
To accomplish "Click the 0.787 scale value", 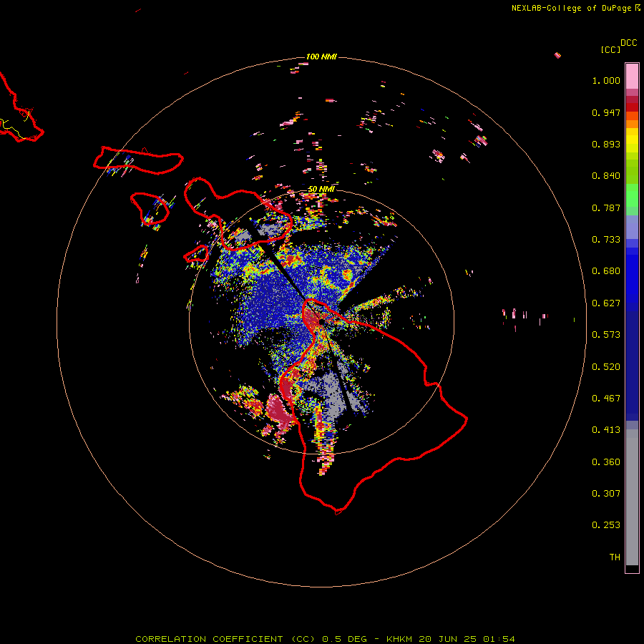I will 606,208.
